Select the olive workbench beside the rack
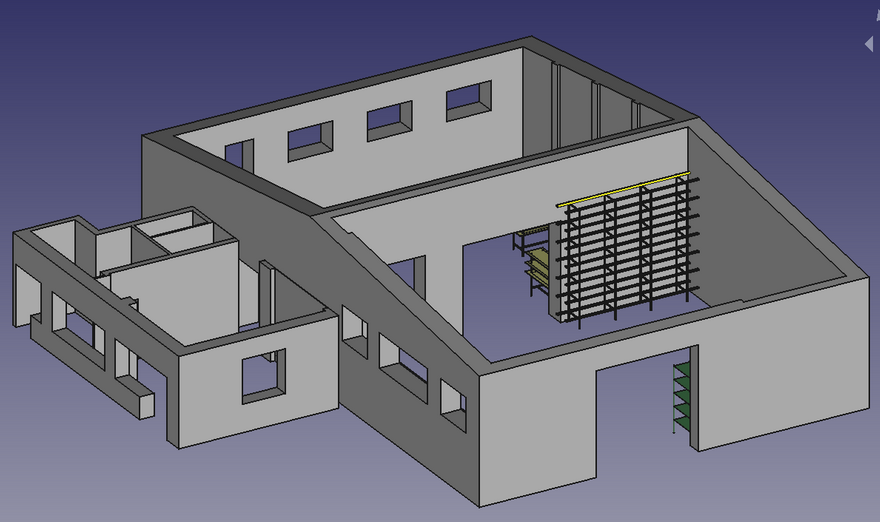Screen dimensions: 880x522 pyautogui.click(x=533, y=262)
